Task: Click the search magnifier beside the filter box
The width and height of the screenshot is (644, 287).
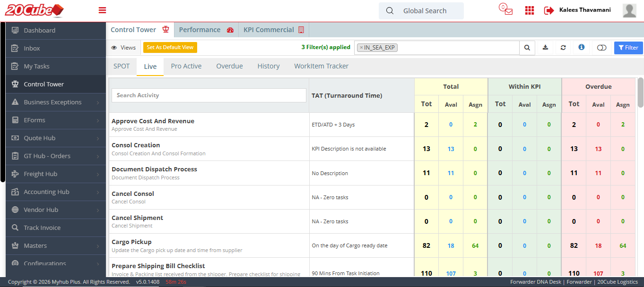Action: (x=527, y=48)
